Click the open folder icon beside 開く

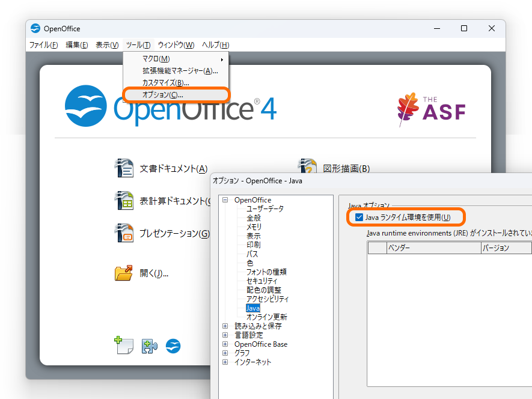(124, 273)
